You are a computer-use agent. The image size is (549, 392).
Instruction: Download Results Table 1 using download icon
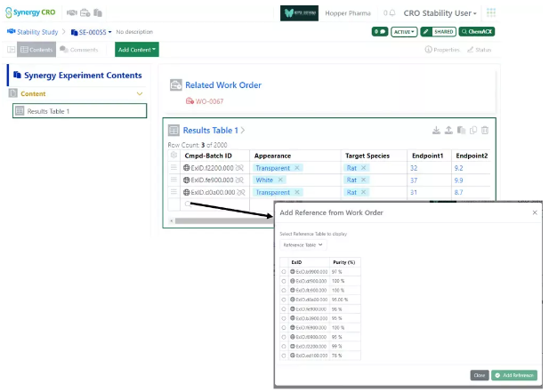click(436, 131)
